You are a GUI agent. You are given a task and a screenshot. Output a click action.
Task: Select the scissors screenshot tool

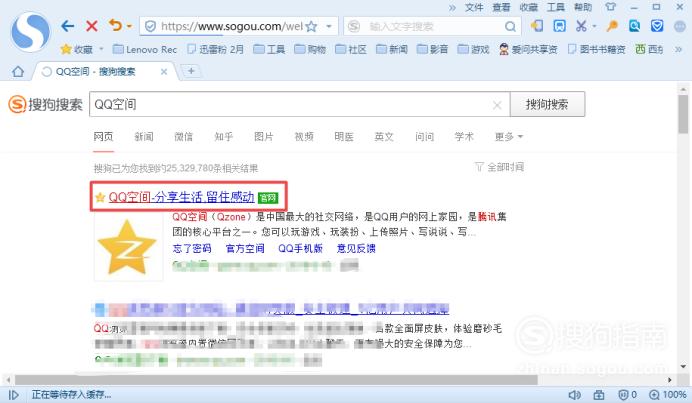pyautogui.click(x=581, y=26)
